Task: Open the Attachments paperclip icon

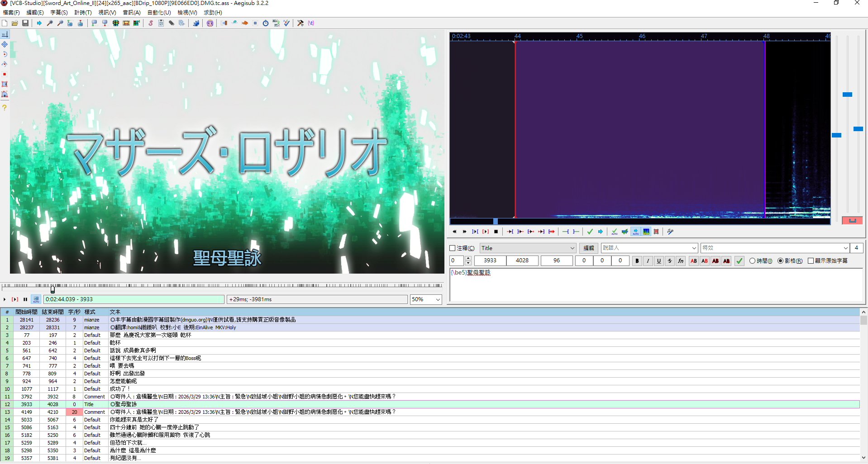Action: pyautogui.click(x=172, y=23)
